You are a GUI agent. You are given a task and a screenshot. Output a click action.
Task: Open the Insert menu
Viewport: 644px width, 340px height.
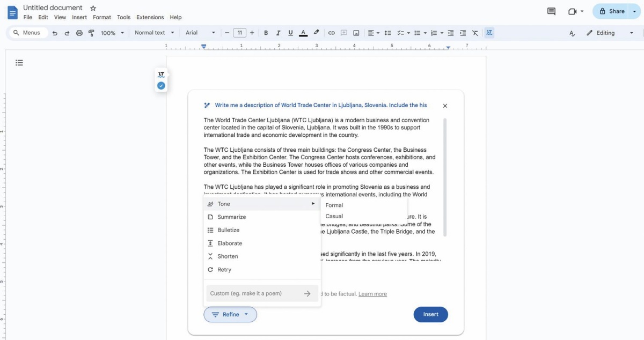tap(79, 17)
